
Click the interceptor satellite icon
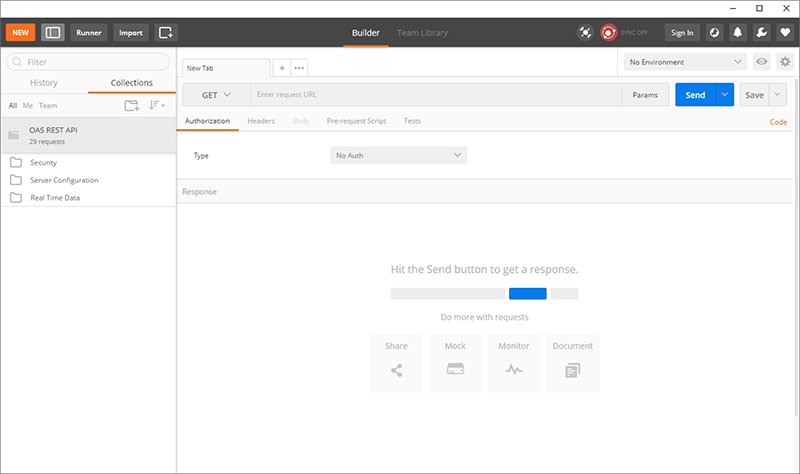[585, 32]
